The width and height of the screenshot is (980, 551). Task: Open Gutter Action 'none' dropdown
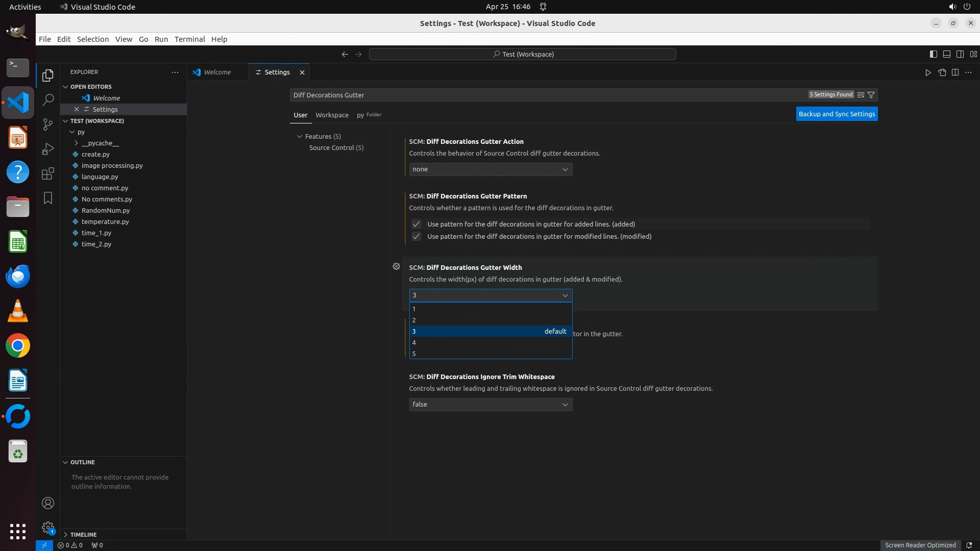click(x=490, y=169)
